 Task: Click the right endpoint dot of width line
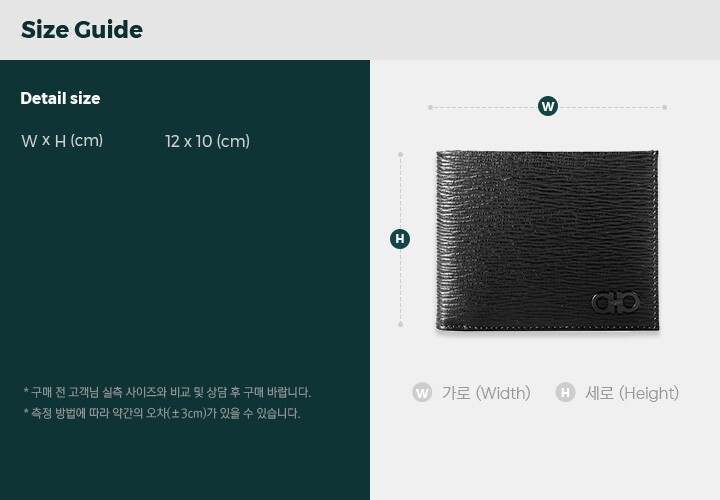(x=664, y=107)
